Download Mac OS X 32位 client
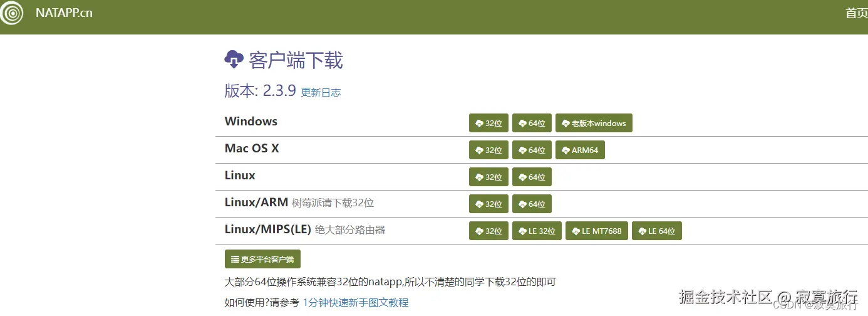 (x=488, y=150)
